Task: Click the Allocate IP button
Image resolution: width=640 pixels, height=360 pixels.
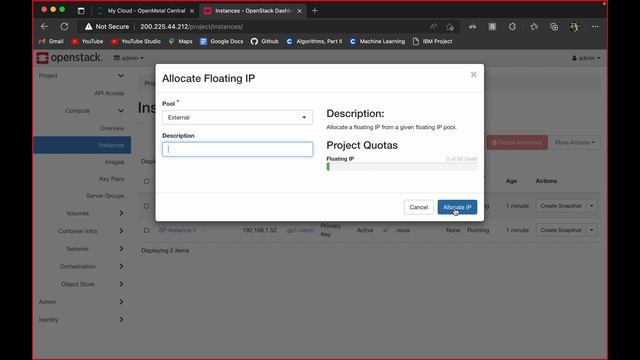Action: 457,207
